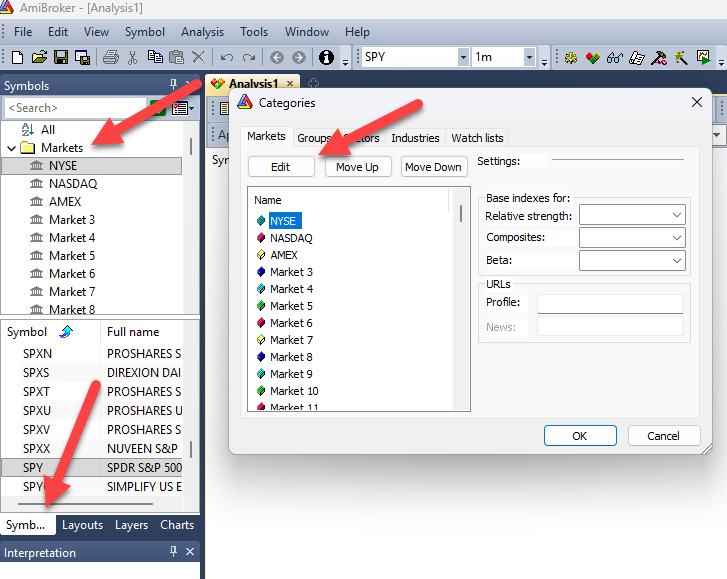Screen dimensions: 727x579
Task: Click the chart with green play icon
Action: coord(703,57)
